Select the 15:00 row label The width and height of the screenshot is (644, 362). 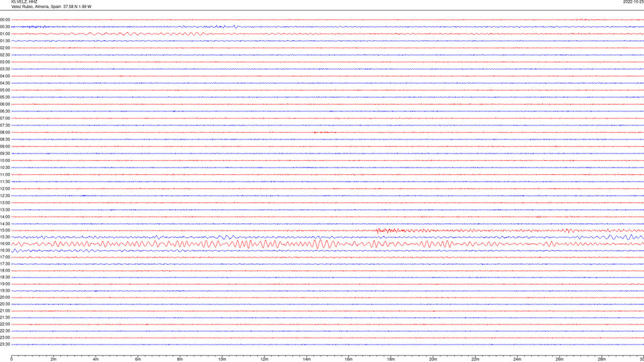pyautogui.click(x=5, y=230)
